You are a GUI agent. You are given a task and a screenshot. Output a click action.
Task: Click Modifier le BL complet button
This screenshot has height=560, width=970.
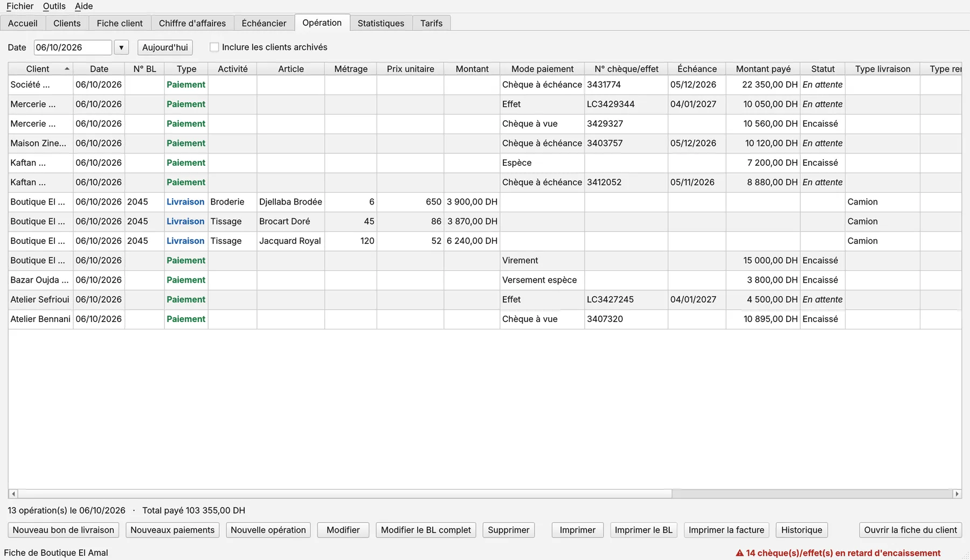coord(426,530)
